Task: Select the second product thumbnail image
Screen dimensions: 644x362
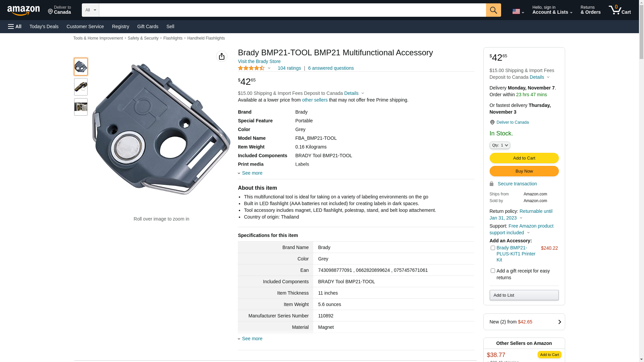Action: coord(81,87)
